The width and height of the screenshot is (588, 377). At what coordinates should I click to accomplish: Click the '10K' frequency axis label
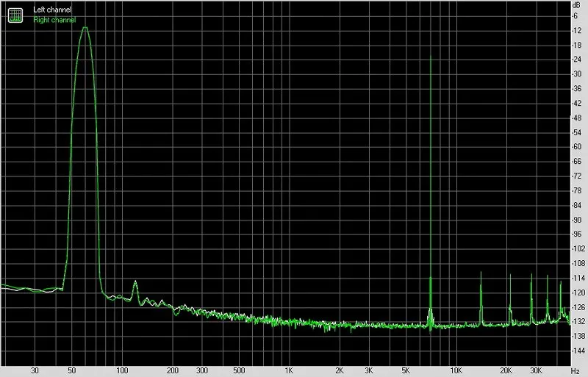pyautogui.click(x=456, y=370)
